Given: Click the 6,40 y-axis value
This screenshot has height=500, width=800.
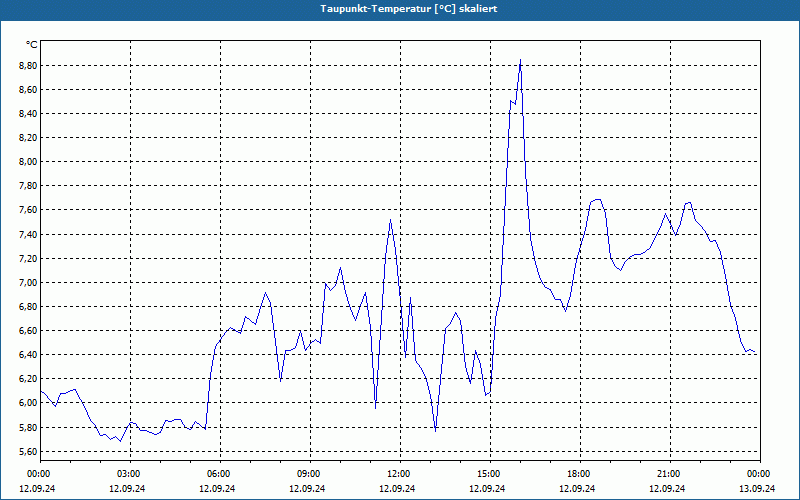Looking at the screenshot, I should tap(28, 355).
